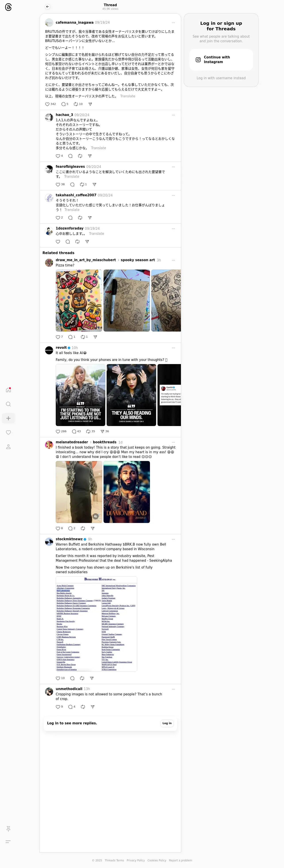Viewport: 284px width, 868px height.
Task: Open options menu for hachao_3's reply
Action: [173, 115]
